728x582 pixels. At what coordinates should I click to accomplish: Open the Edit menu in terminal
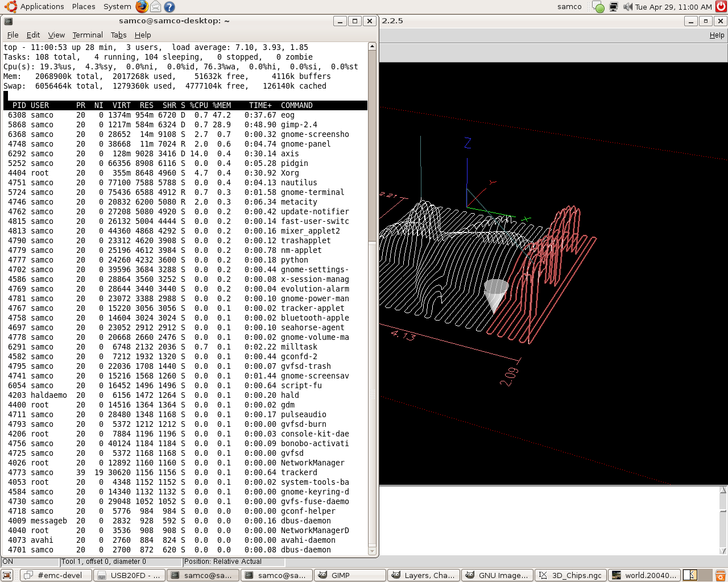(x=33, y=35)
